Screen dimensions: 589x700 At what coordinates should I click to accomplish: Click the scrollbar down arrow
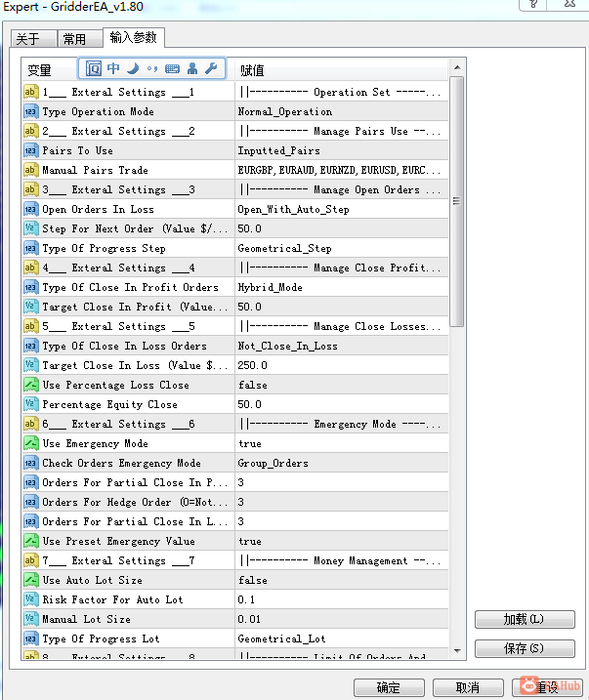[457, 651]
